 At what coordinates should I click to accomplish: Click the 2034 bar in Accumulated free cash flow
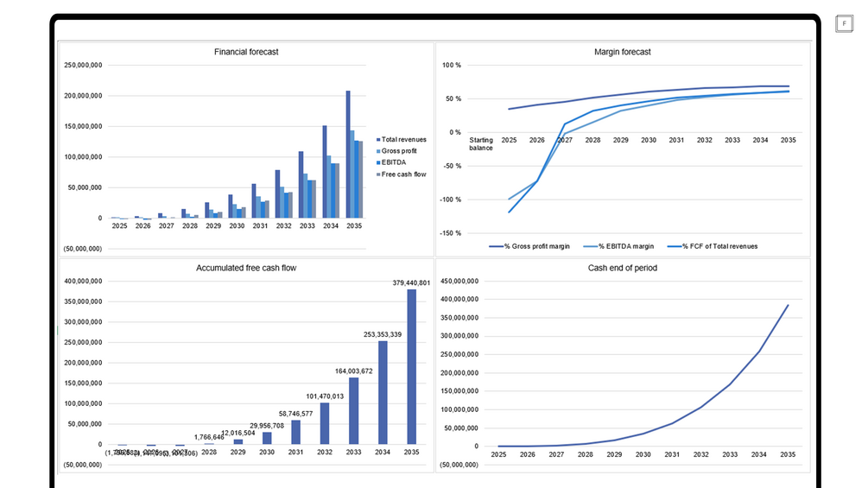[x=383, y=393]
